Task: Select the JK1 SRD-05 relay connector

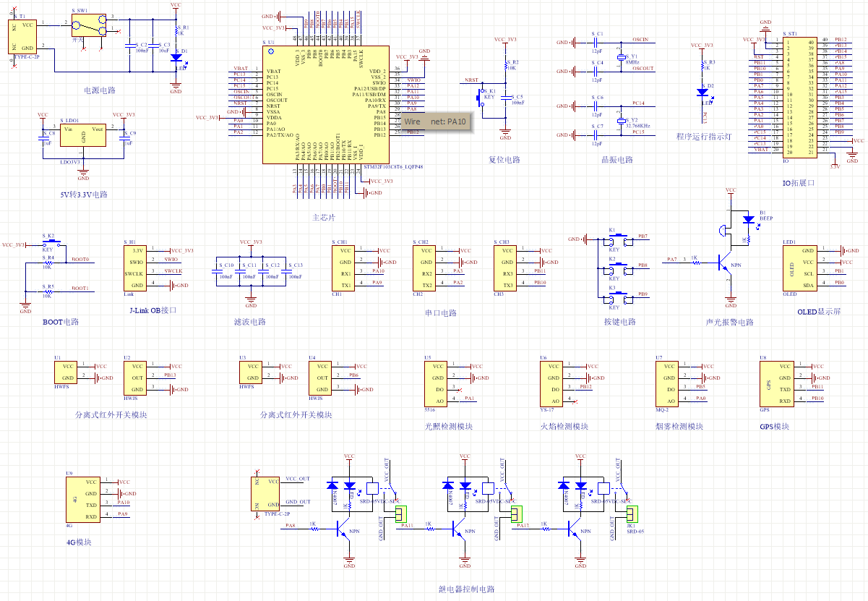Action: click(631, 513)
